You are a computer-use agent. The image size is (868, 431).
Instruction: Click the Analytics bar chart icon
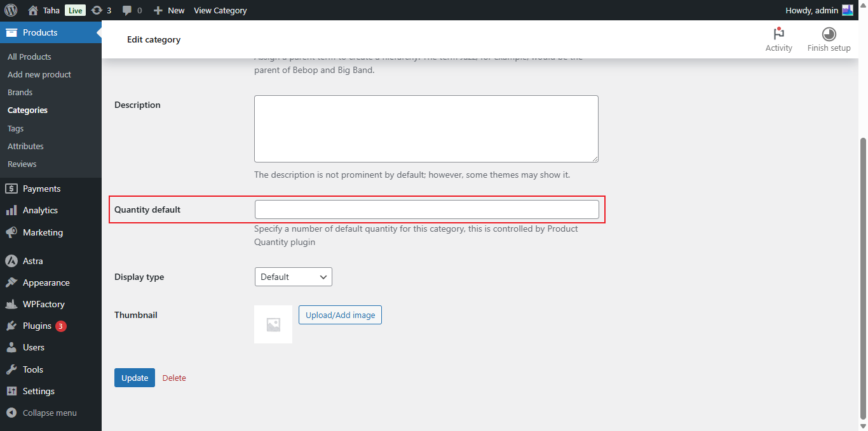[x=11, y=210]
